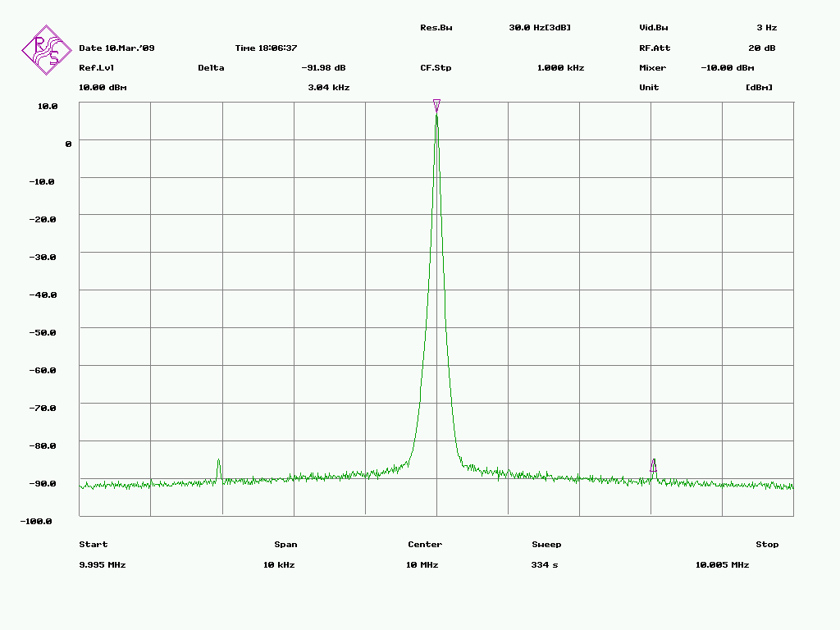Click the date text 10.Mar.'09

[x=130, y=48]
